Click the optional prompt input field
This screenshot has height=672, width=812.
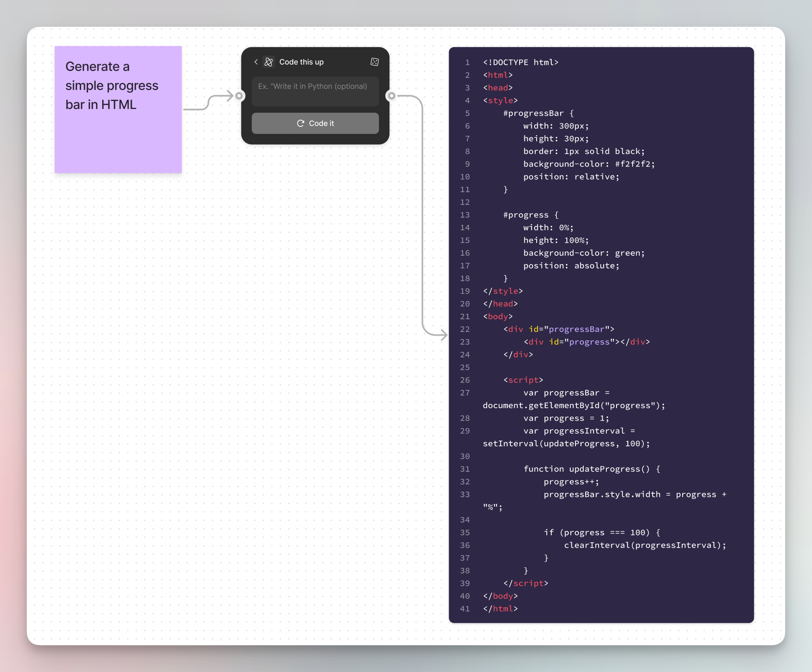point(315,91)
